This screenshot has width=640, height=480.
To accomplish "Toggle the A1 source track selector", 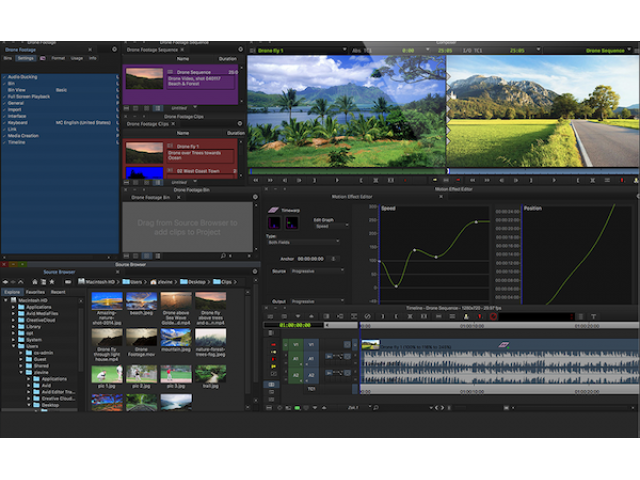I will tap(296, 358).
